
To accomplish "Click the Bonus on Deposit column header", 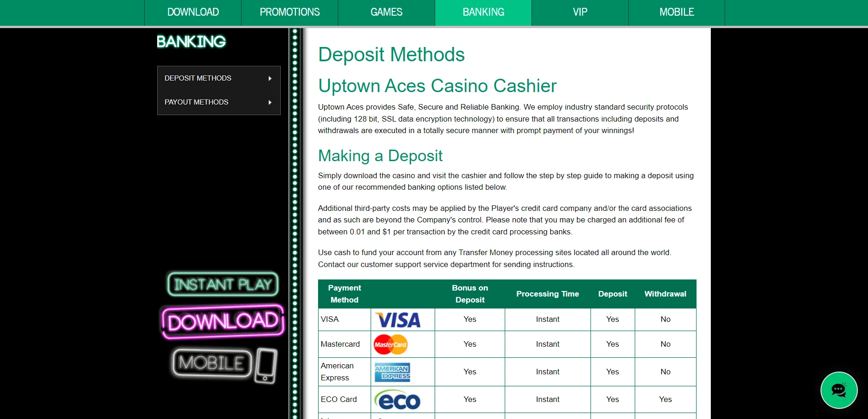I will 470,294.
